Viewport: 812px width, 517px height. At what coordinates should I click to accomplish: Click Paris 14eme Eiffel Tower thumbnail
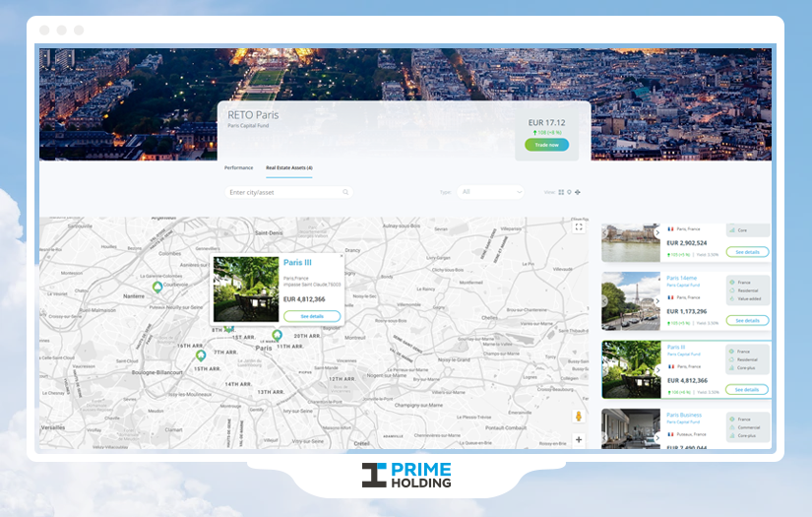click(631, 301)
